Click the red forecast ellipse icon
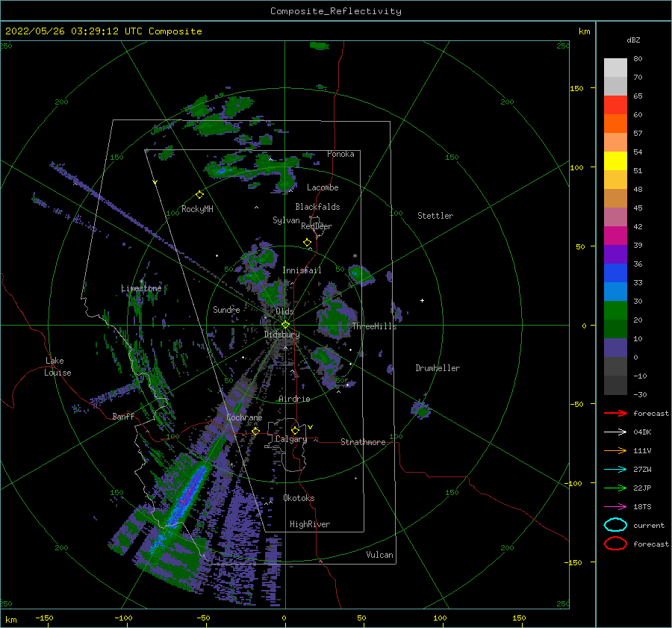 (615, 544)
